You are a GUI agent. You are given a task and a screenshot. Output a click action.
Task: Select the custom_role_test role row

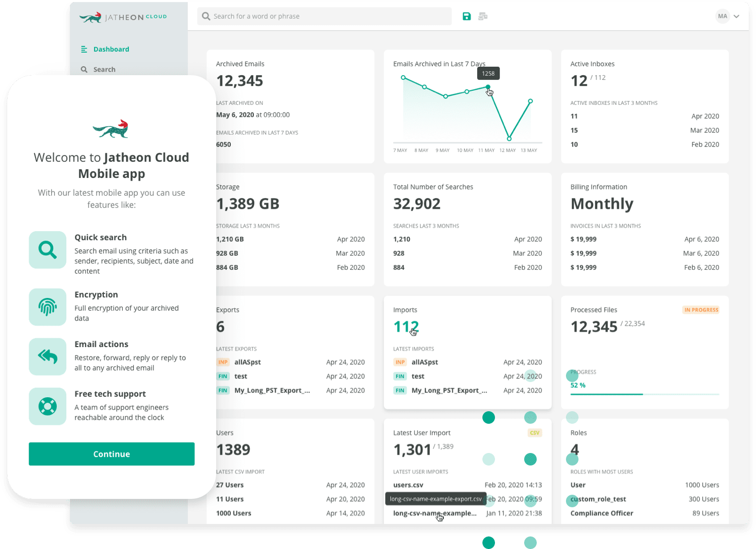click(645, 499)
